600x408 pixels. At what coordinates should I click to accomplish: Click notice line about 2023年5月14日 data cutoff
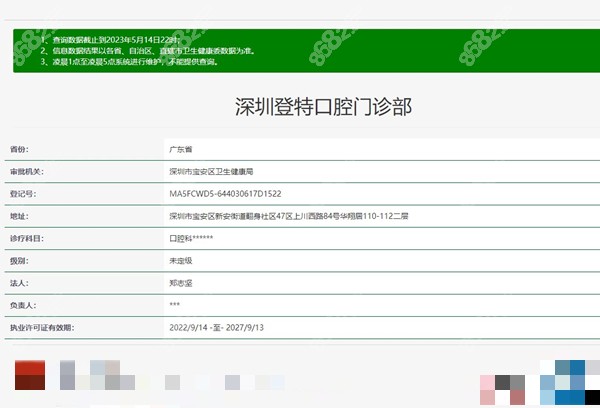(110, 40)
